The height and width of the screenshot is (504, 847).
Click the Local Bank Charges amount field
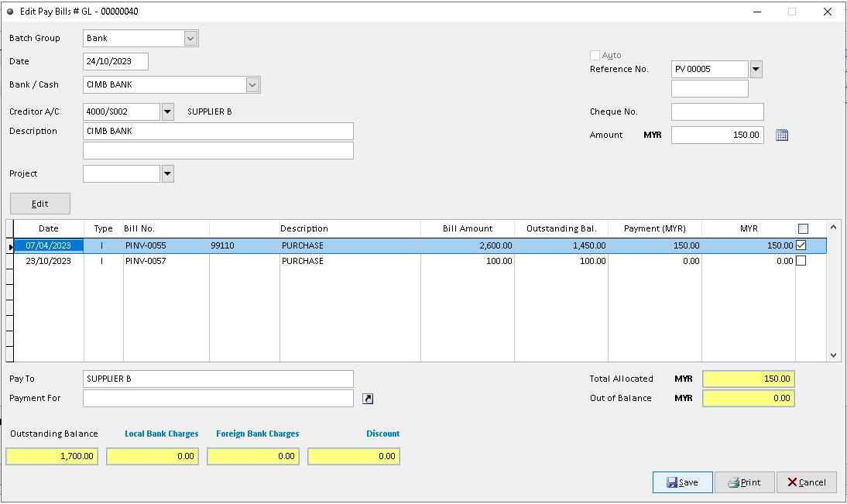point(153,457)
